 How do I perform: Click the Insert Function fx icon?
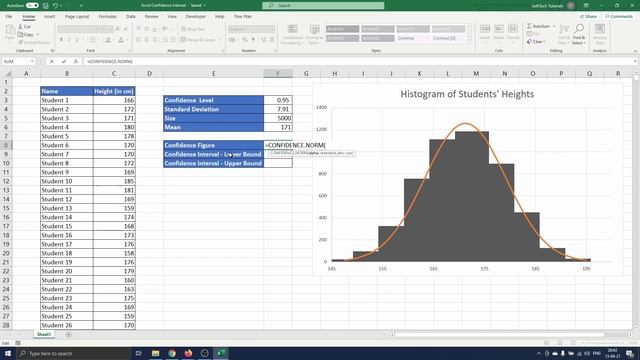coord(76,61)
